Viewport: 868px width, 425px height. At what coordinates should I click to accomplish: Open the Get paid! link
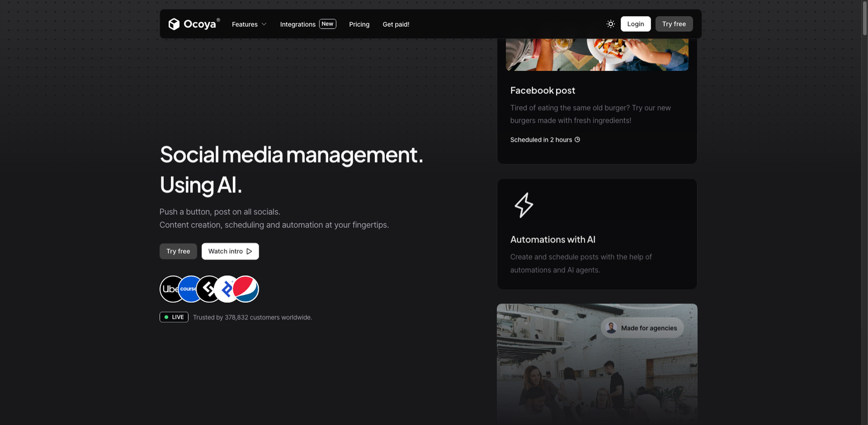point(396,24)
